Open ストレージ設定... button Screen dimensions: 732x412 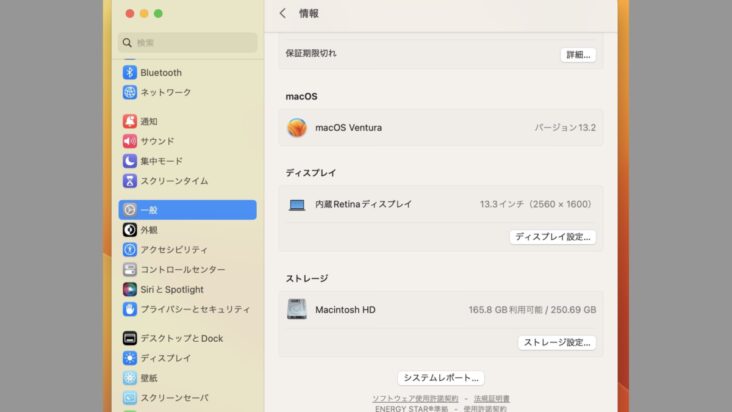pyautogui.click(x=557, y=342)
